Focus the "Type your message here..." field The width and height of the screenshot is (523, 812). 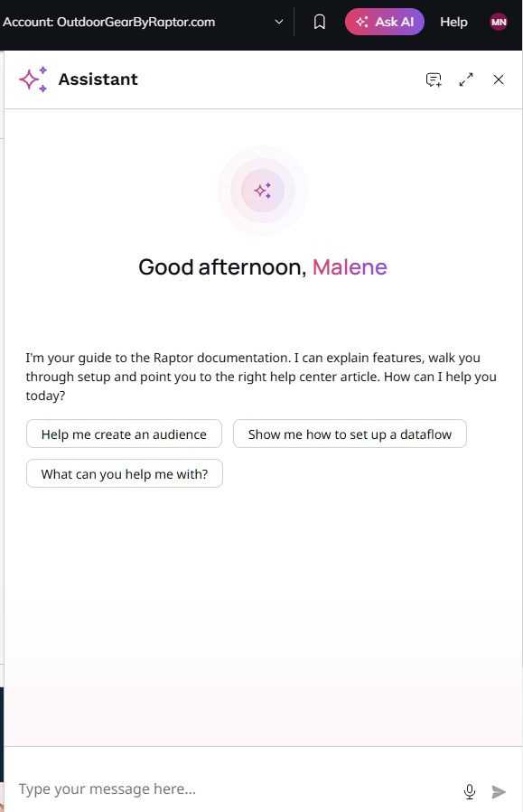[x=236, y=789]
